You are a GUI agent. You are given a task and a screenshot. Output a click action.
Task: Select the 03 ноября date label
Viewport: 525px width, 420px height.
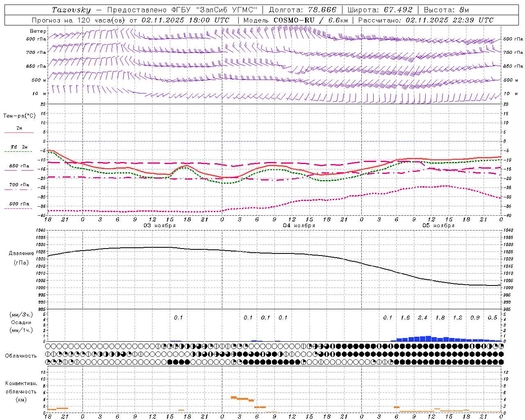159,226
